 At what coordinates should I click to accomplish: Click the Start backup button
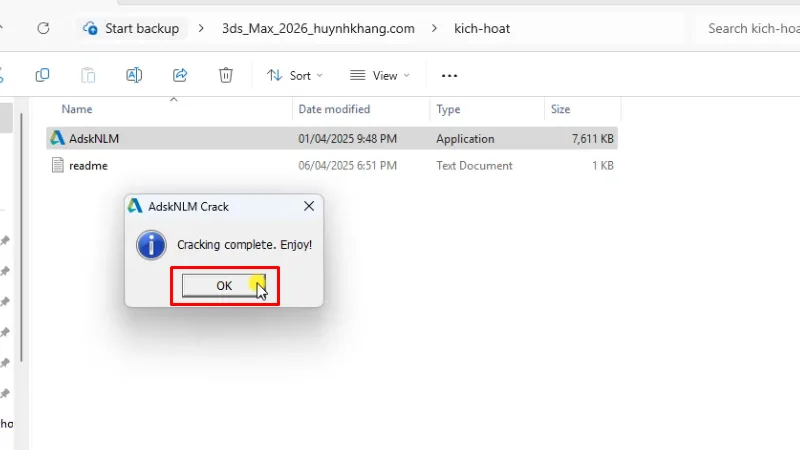[132, 28]
